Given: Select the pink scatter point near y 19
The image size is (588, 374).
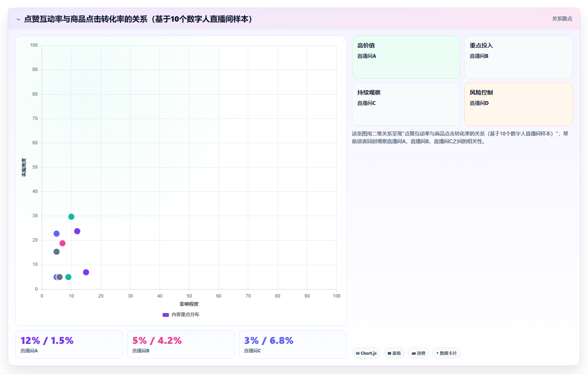Looking at the screenshot, I should pyautogui.click(x=62, y=243).
